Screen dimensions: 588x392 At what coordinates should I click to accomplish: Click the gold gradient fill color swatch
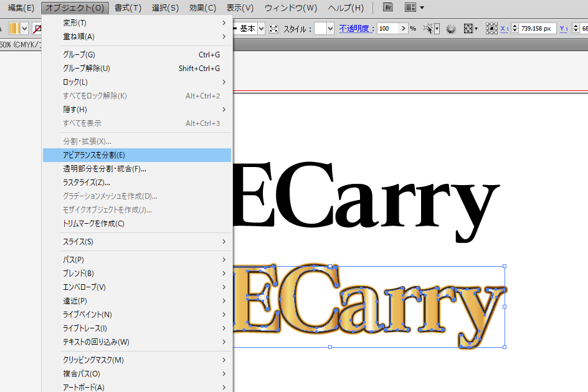pos(14,29)
